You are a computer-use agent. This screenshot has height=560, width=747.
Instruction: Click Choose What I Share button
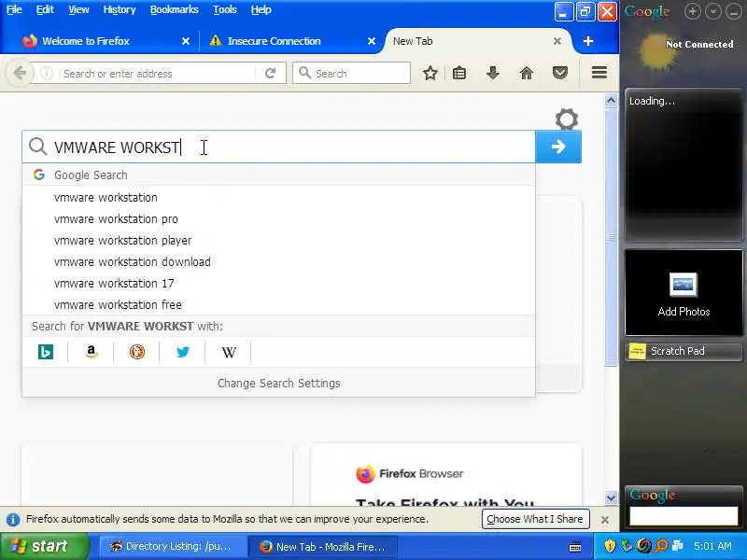(535, 519)
